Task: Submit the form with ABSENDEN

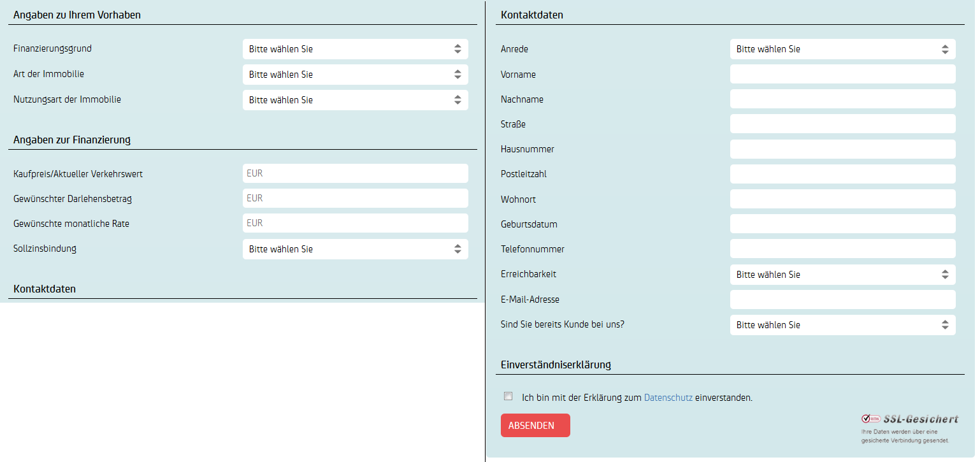Action: [x=535, y=426]
